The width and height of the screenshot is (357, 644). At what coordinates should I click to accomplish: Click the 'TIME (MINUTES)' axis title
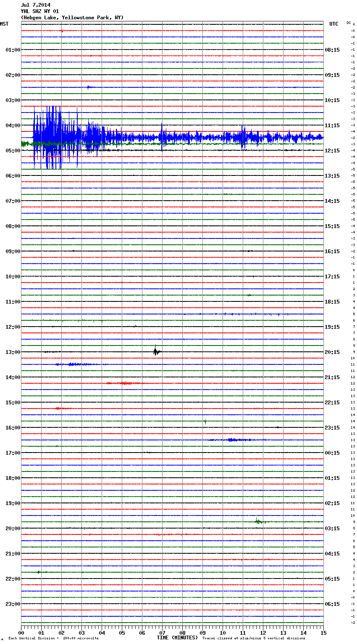[x=177, y=638]
